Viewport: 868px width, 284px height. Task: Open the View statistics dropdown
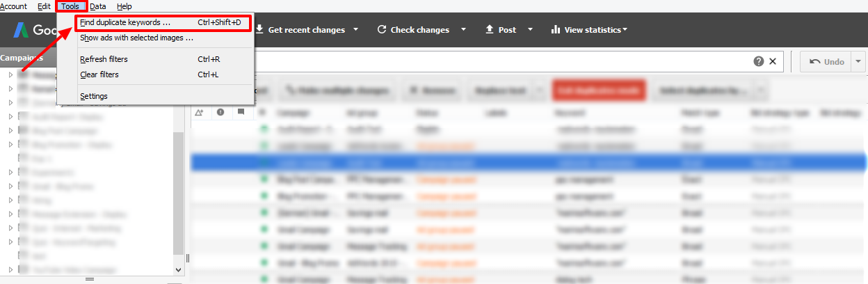pyautogui.click(x=589, y=30)
